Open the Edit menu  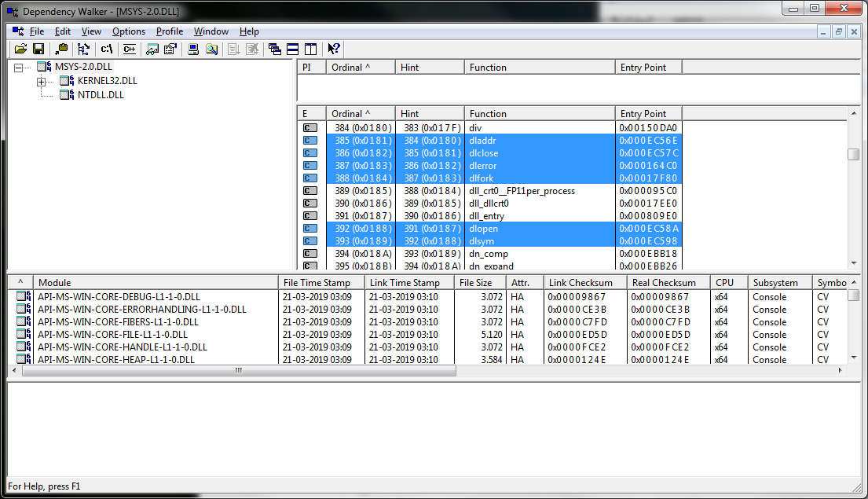tap(63, 31)
